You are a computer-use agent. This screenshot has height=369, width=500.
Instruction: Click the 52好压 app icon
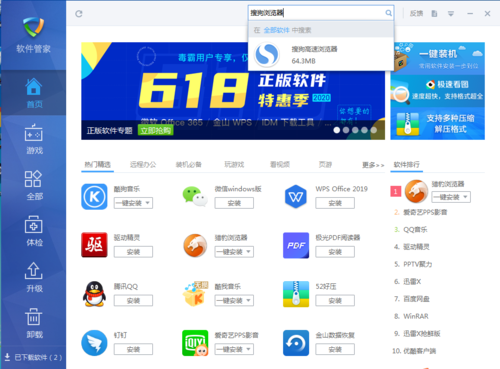point(296,294)
